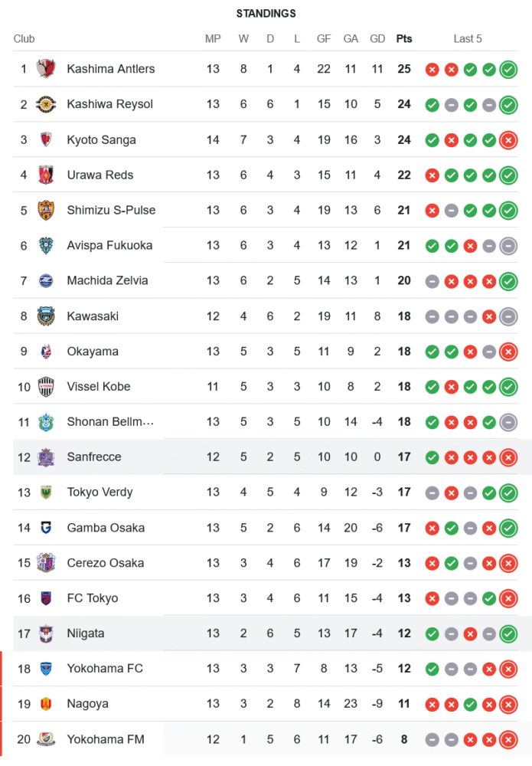Open the Cerezo Osaka team link

pyautogui.click(x=105, y=562)
